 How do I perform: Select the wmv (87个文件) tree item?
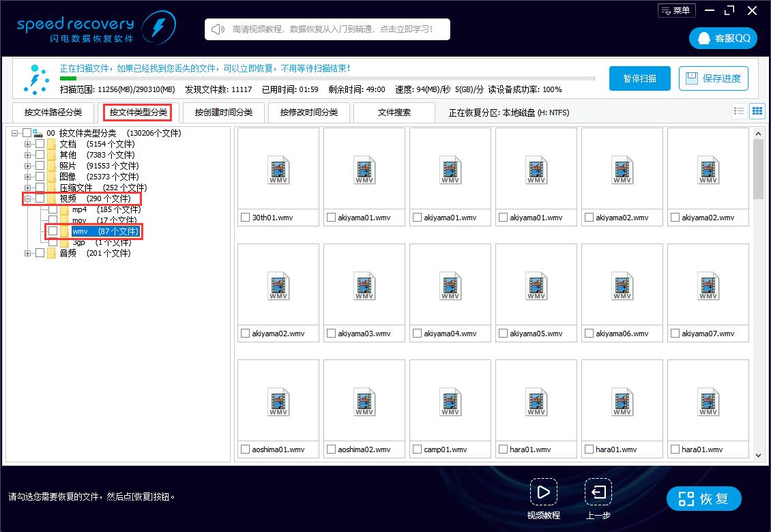106,231
